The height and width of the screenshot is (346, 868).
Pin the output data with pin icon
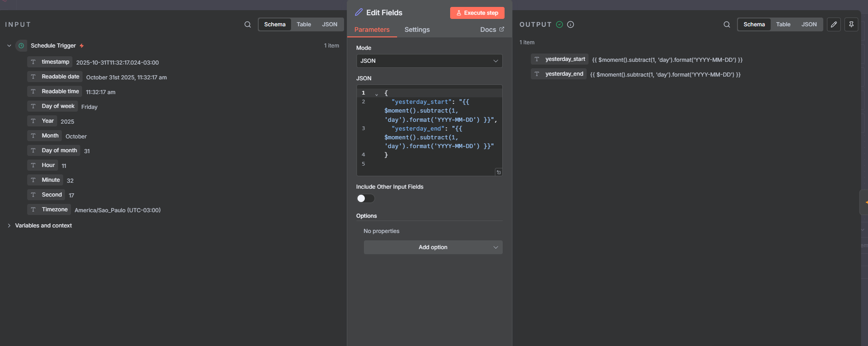pyautogui.click(x=851, y=24)
